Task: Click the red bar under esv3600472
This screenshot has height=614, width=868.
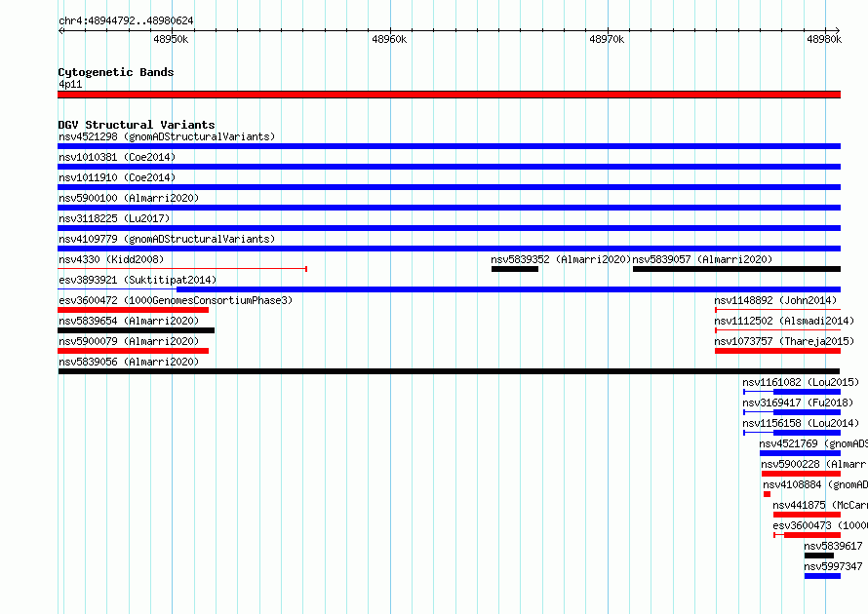Action: 133,310
